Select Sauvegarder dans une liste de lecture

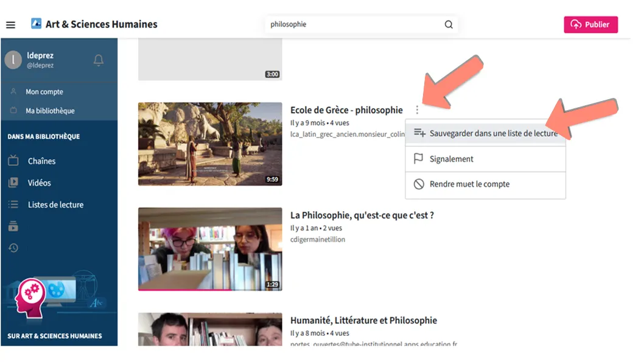[485, 133]
